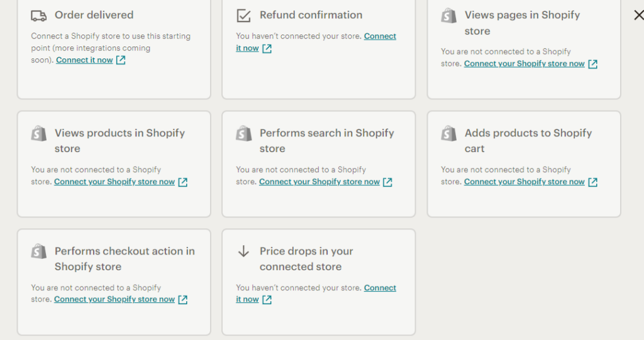Click Shopify bag icon on Adds products card
The image size is (644, 340).
448,133
